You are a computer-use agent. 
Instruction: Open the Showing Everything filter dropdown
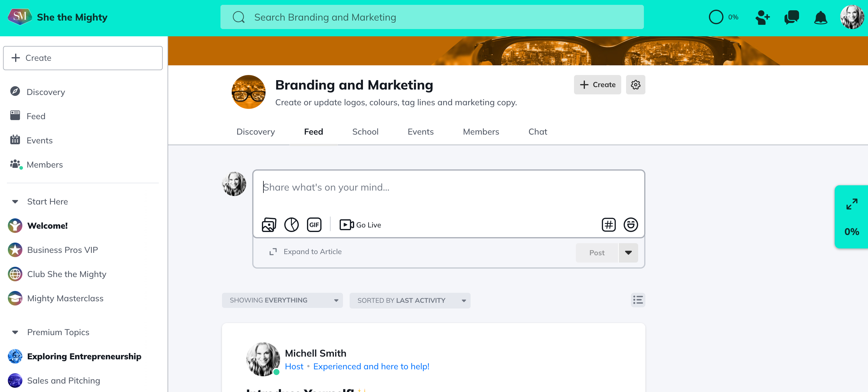pyautogui.click(x=282, y=300)
